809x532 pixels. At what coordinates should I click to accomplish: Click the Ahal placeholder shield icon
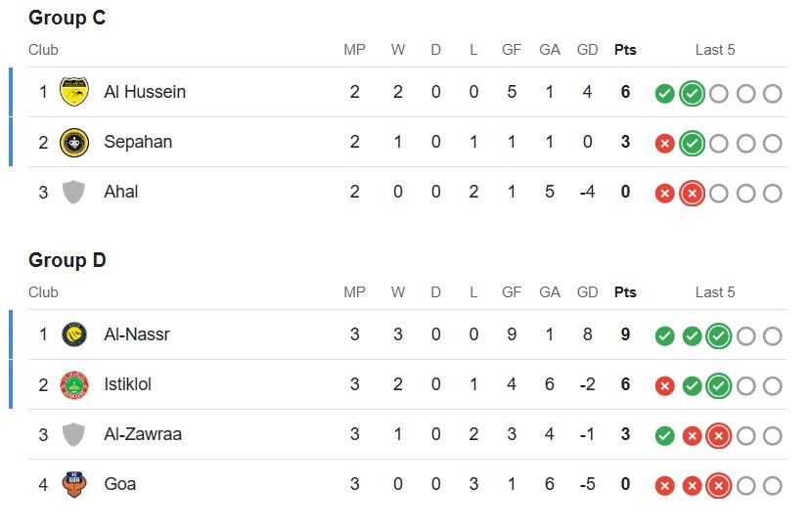click(x=74, y=192)
